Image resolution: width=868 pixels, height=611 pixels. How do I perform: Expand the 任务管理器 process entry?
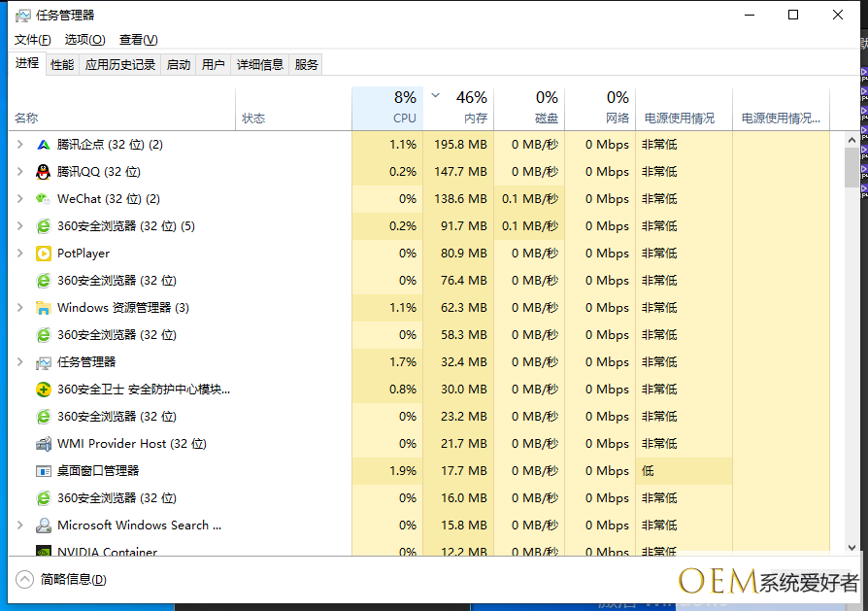point(20,362)
